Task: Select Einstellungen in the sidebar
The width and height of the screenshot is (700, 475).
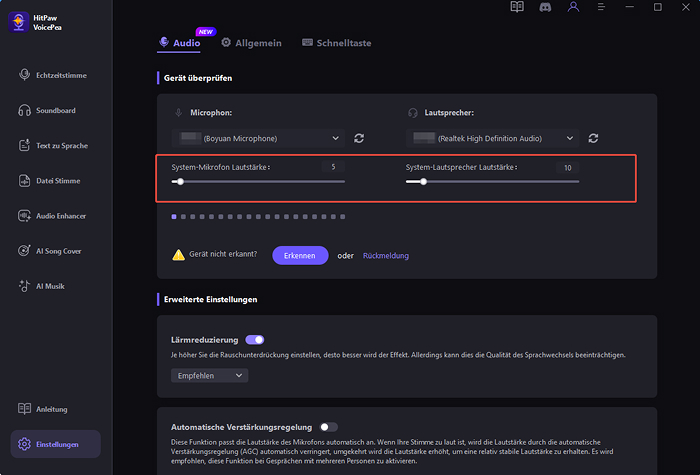Action: (56, 444)
